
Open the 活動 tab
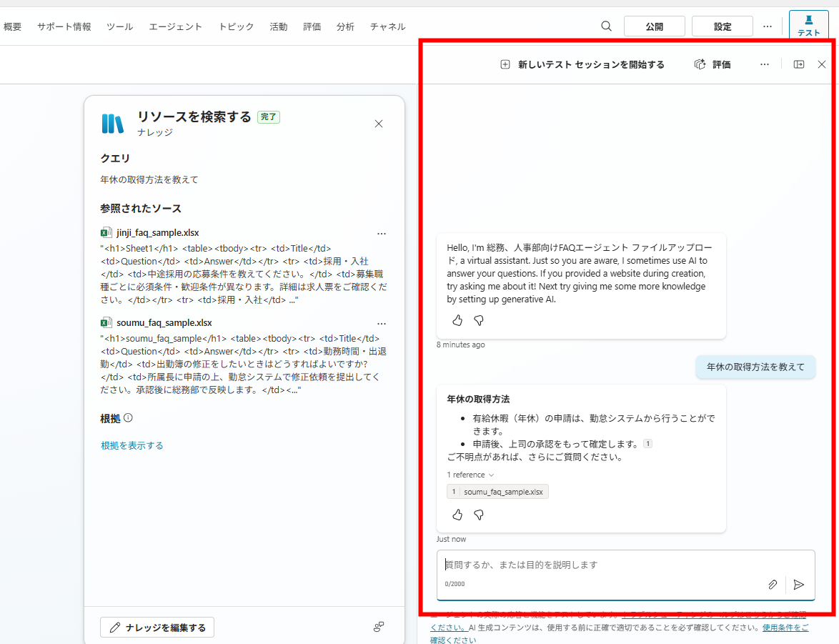tap(278, 26)
